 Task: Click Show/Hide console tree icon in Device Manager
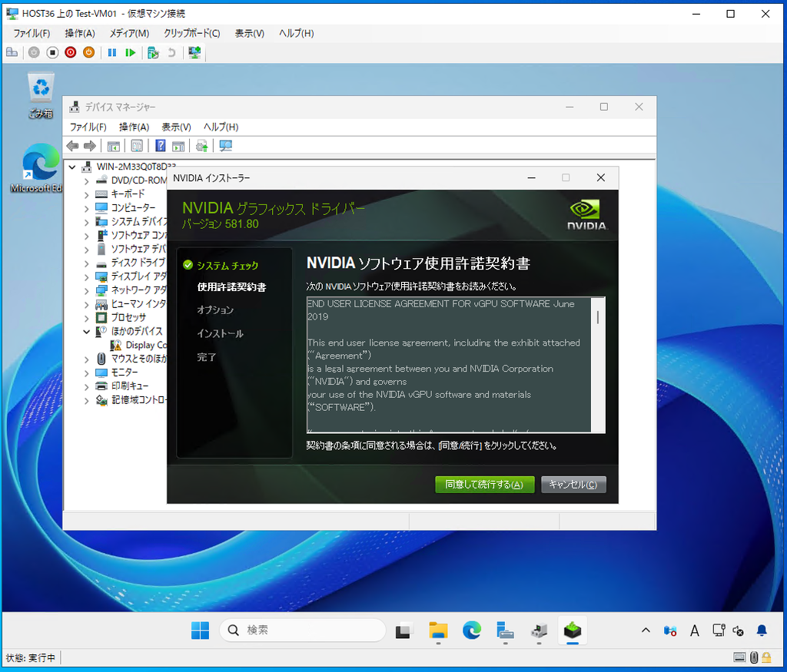point(114,146)
